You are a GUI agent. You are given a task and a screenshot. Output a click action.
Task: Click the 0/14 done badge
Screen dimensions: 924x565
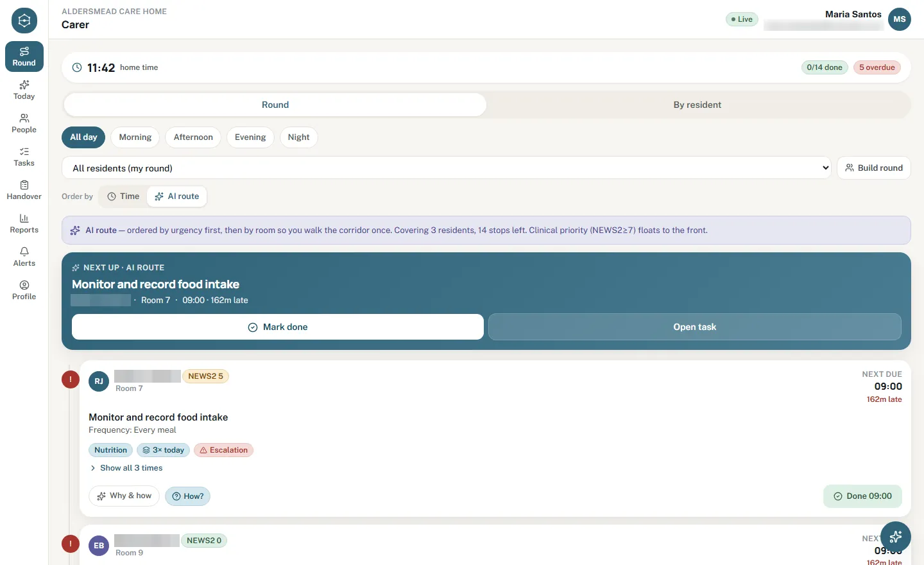825,67
